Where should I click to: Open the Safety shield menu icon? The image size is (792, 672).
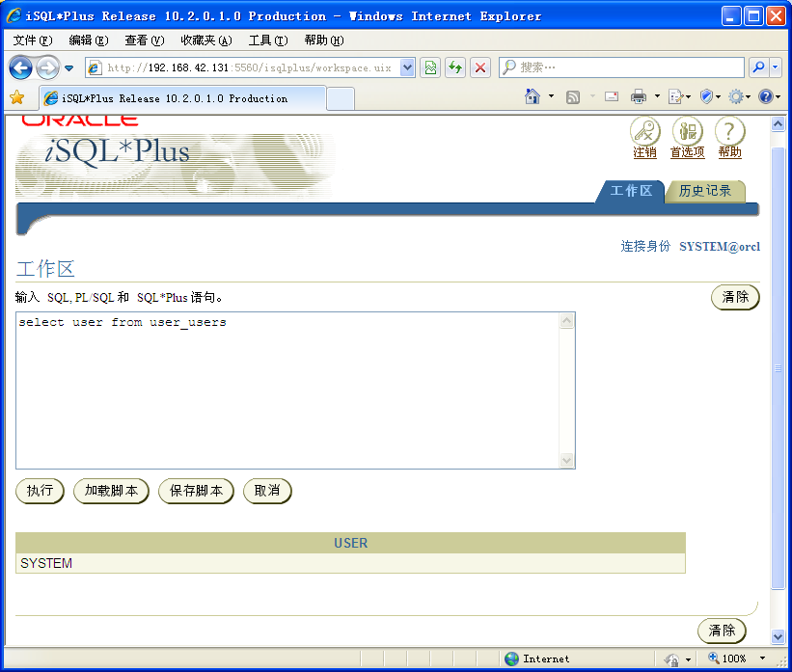click(706, 95)
